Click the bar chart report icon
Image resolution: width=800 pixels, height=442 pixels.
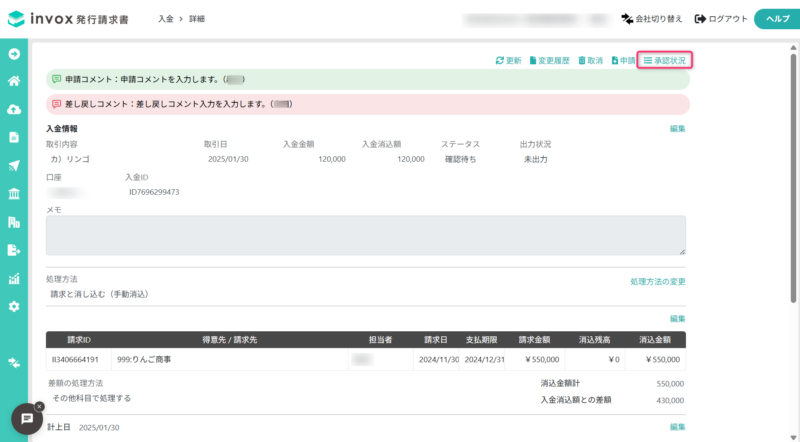14,278
